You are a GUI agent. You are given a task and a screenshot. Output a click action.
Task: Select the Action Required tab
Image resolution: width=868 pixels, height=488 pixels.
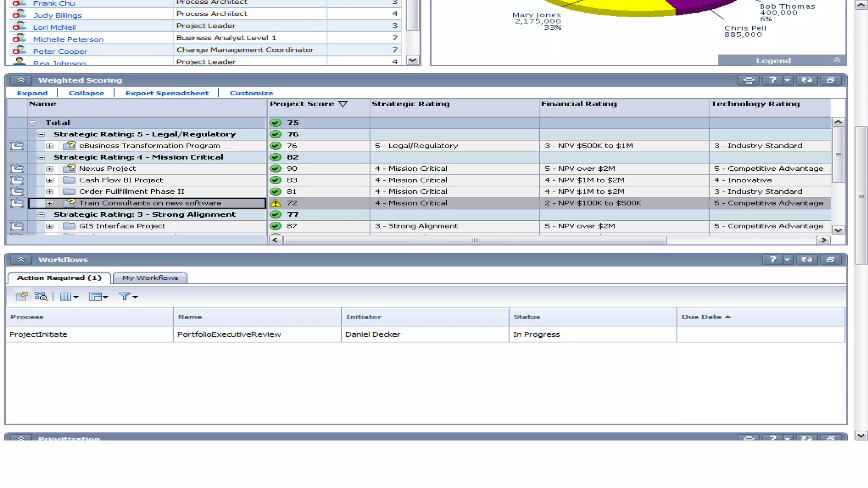pyautogui.click(x=59, y=278)
